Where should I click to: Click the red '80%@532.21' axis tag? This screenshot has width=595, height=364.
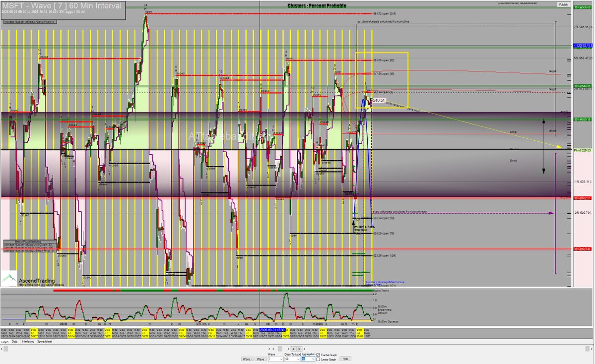583,198
